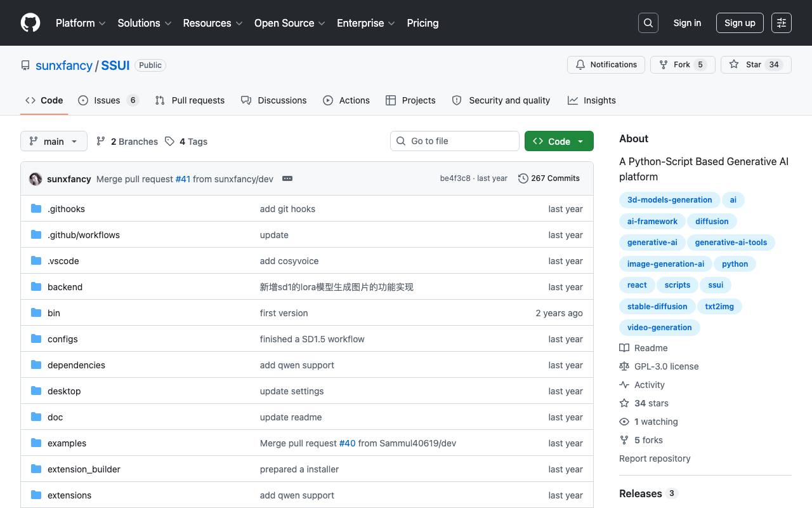Click the extension_builder folder icon
This screenshot has height=508, width=812.
coord(36,469)
